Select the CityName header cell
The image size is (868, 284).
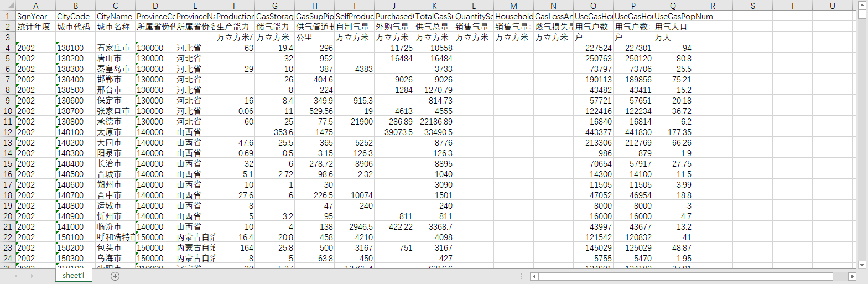point(115,17)
